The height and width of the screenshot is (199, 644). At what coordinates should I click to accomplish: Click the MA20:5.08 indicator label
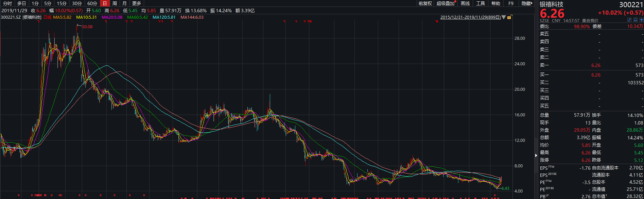(x=112, y=17)
